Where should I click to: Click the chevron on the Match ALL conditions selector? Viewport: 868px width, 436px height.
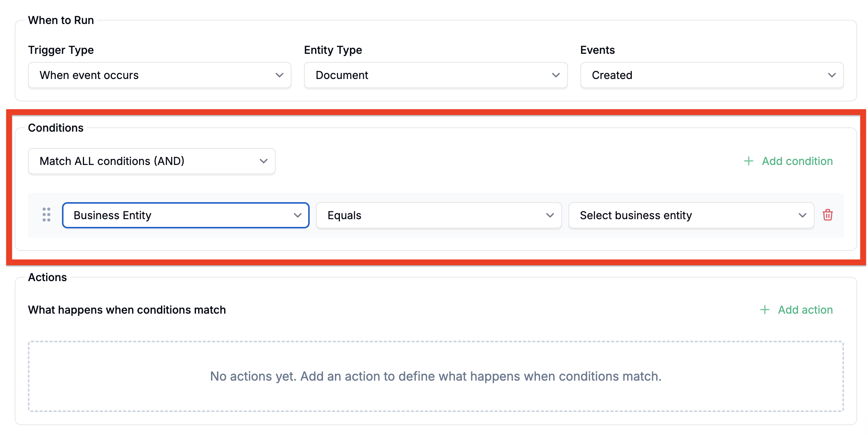(264, 161)
